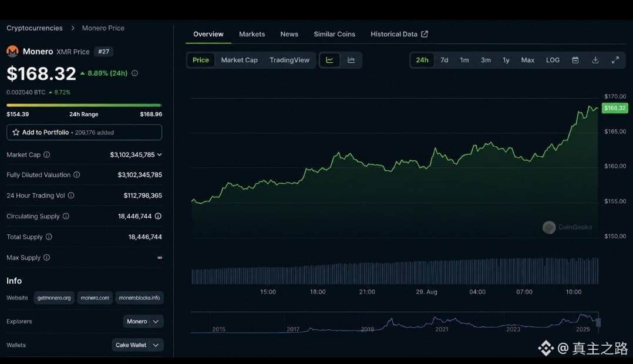Visit monero.com website link
The height and width of the screenshot is (364, 633).
click(95, 298)
